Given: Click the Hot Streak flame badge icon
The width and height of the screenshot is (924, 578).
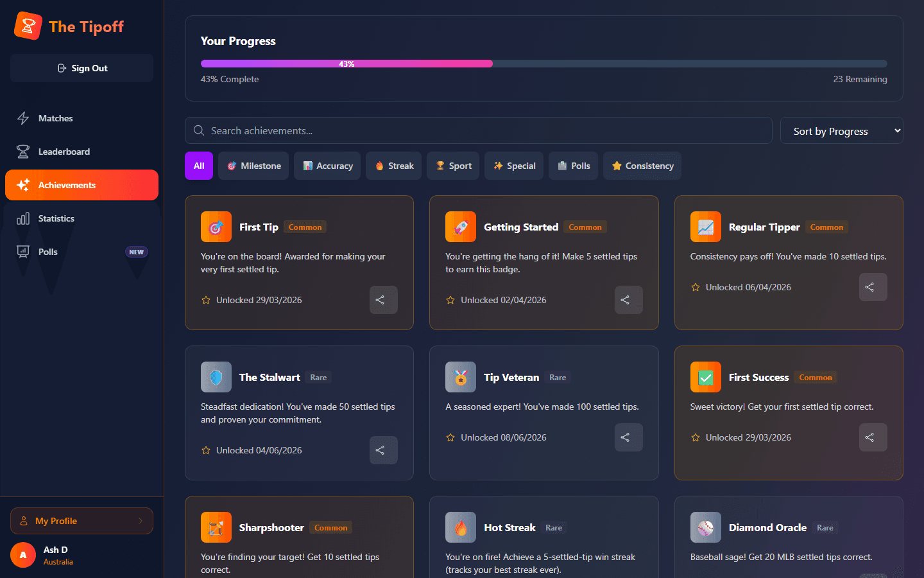Looking at the screenshot, I should click(x=461, y=527).
